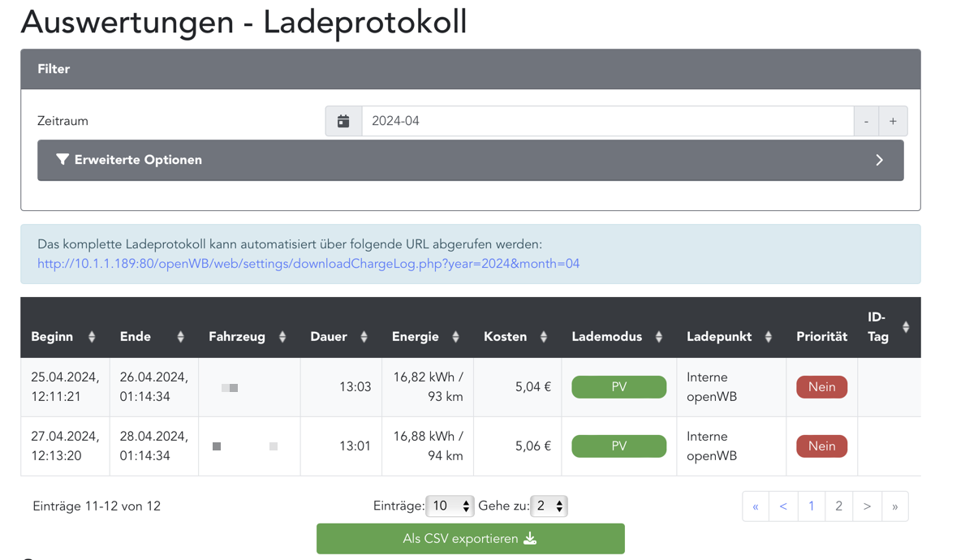
Task: Open the calendar date picker icon
Action: tap(343, 121)
